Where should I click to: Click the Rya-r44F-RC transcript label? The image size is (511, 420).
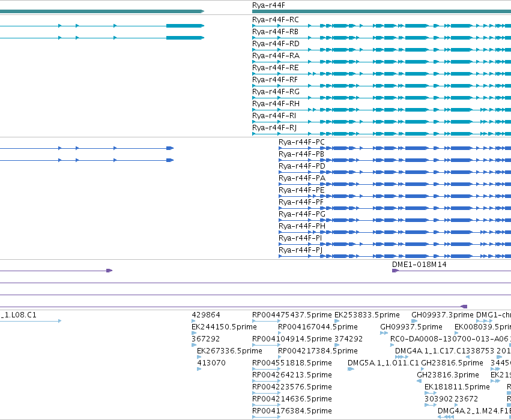point(276,20)
